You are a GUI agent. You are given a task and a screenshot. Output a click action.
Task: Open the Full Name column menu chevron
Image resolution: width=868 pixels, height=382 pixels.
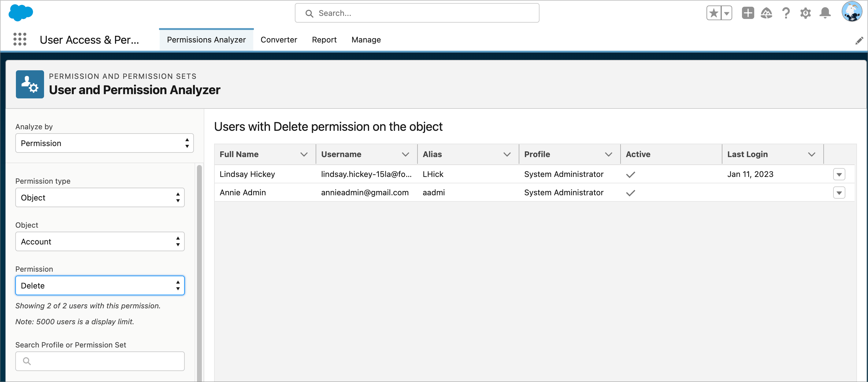pos(304,155)
